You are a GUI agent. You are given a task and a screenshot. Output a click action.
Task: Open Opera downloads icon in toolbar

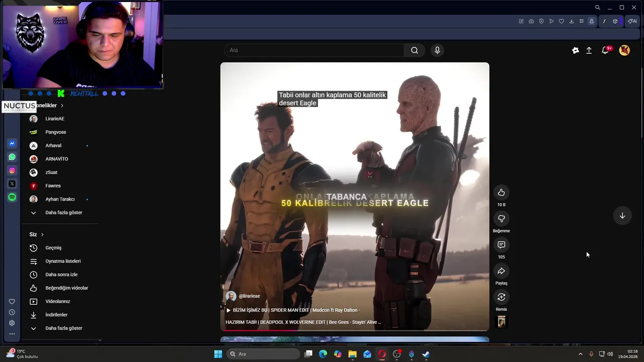tap(572, 21)
